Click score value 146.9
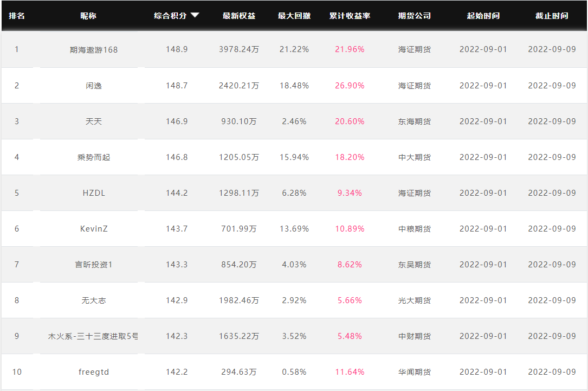The width and height of the screenshot is (588, 391). pos(177,121)
